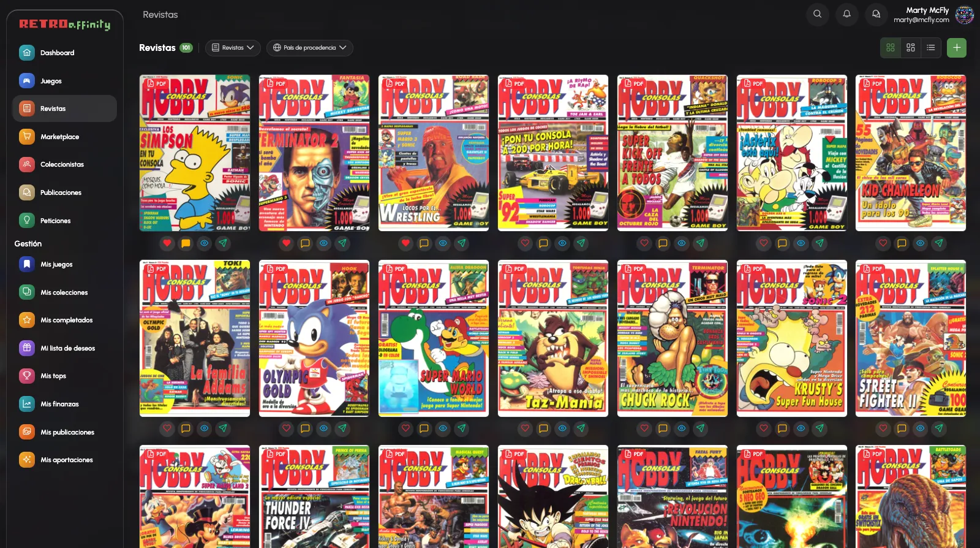This screenshot has width=980, height=548.
Task: Open the Marty McFly profile avatar
Action: 965,15
